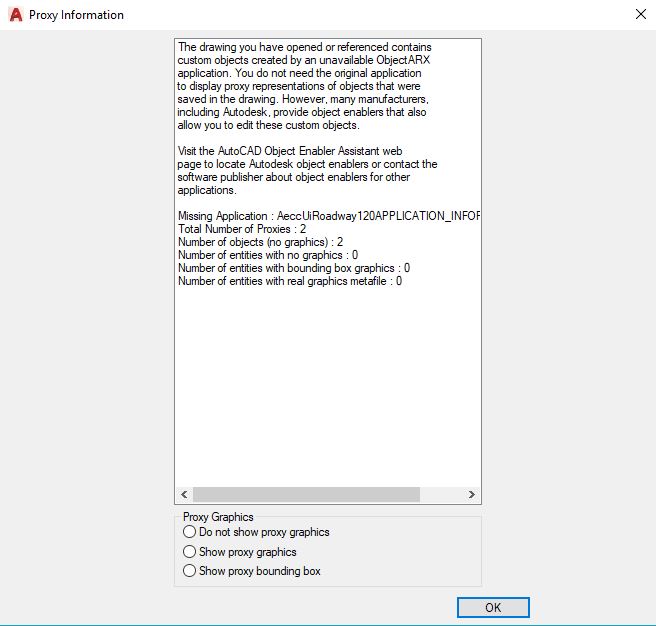Click the 'Visit the AutoCAD Object Enabler' text
The image size is (656, 626).
[x=290, y=151]
